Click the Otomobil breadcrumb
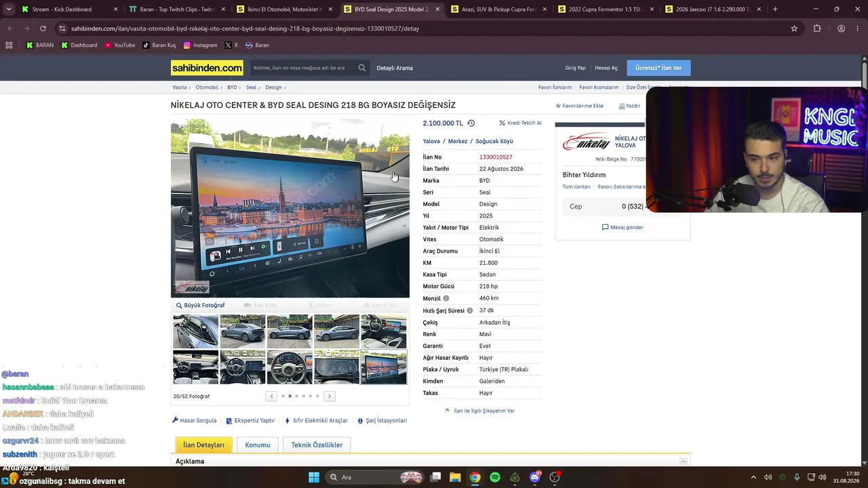Viewport: 868px width, 488px height. (x=207, y=87)
